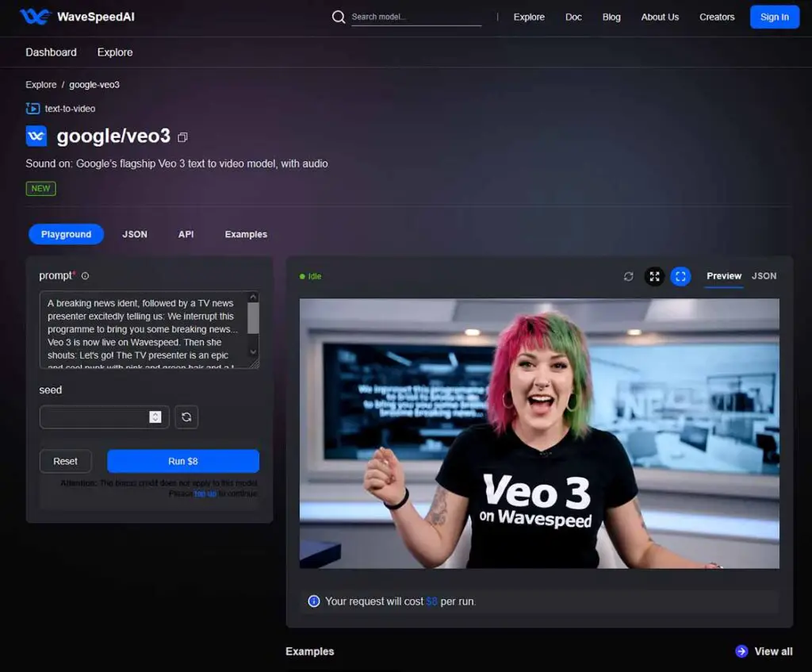Click the cost info icon
Image resolution: width=812 pixels, height=672 pixels.
314,601
